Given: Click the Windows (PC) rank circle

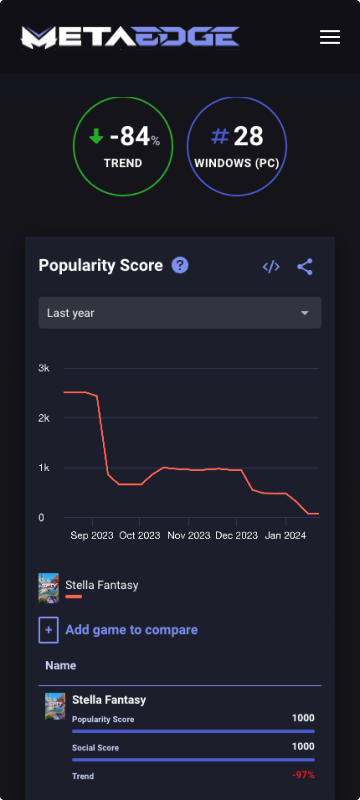Looking at the screenshot, I should (x=237, y=146).
